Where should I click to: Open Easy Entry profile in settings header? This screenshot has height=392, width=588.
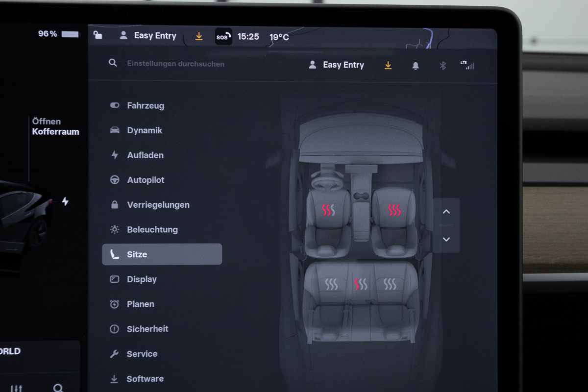[x=336, y=65]
